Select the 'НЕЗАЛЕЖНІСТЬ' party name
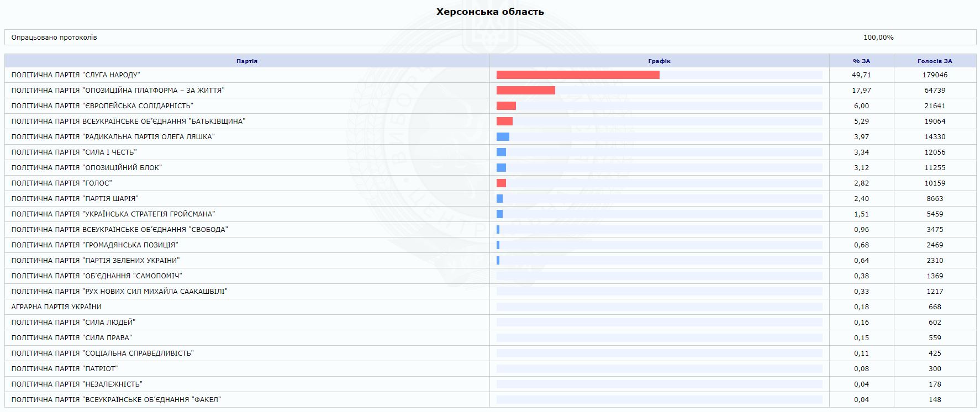Screen dimensions: 980x412 point(77,384)
